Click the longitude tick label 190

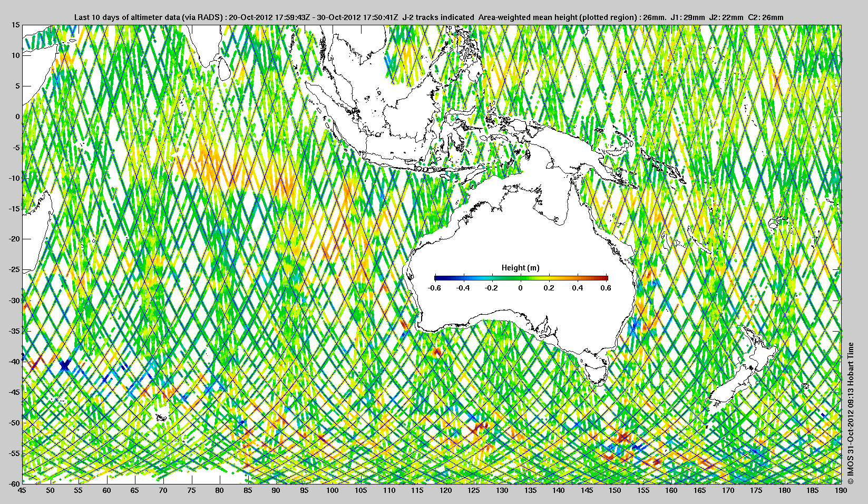841,490
